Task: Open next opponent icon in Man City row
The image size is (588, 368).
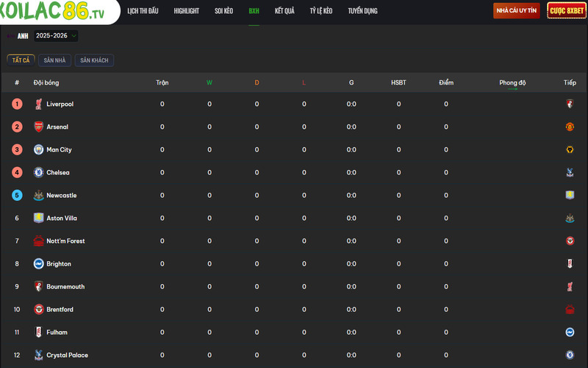Action: click(570, 149)
